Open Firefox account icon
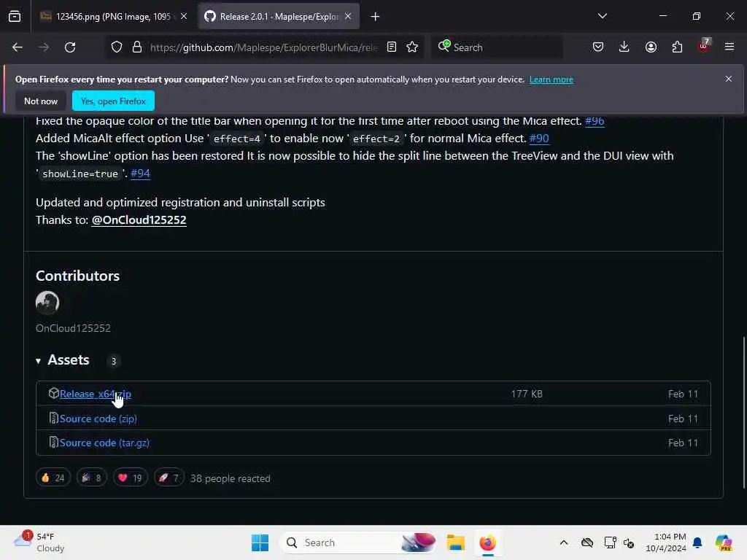 [x=651, y=47]
